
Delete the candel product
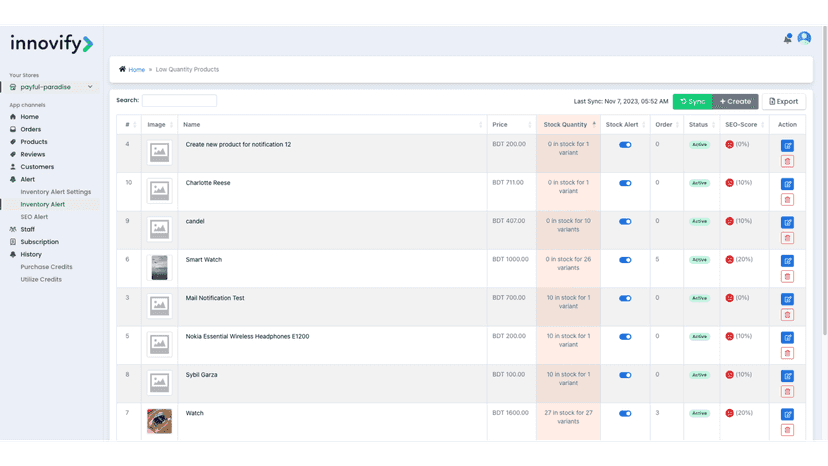[x=787, y=238]
